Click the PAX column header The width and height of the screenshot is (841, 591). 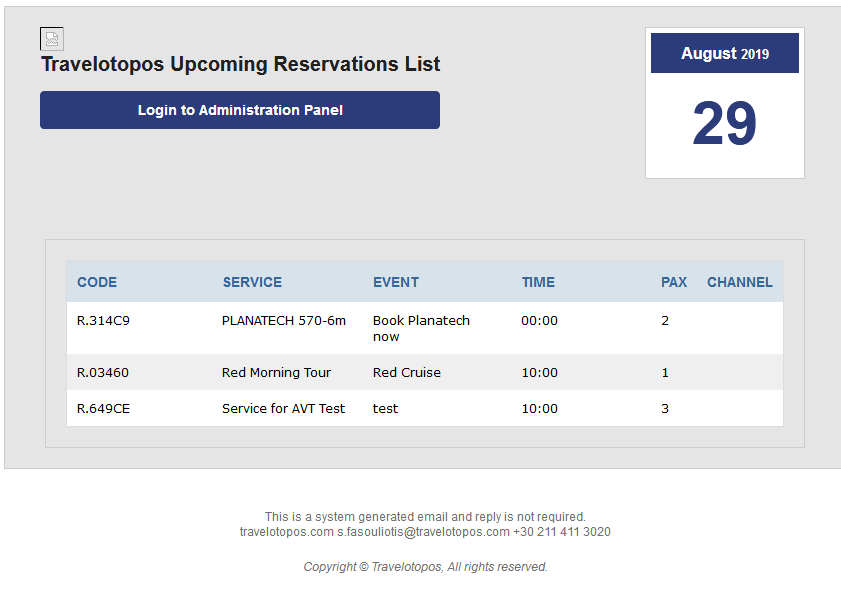point(674,282)
